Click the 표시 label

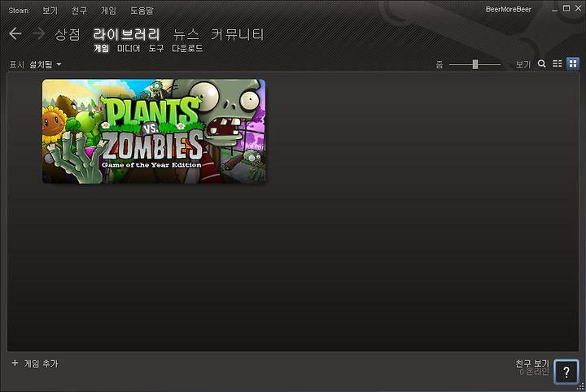coord(17,64)
